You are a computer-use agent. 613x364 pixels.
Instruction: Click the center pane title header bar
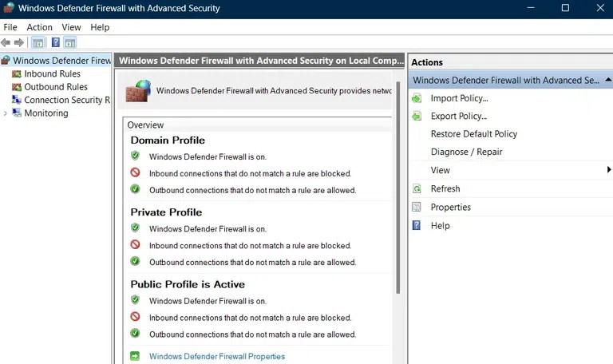coord(259,61)
